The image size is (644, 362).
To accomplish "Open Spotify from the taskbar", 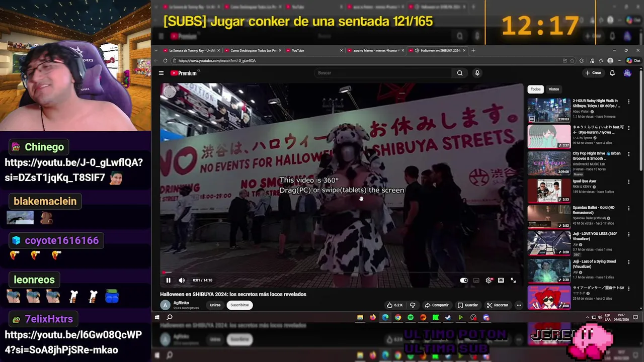I will click(x=411, y=317).
